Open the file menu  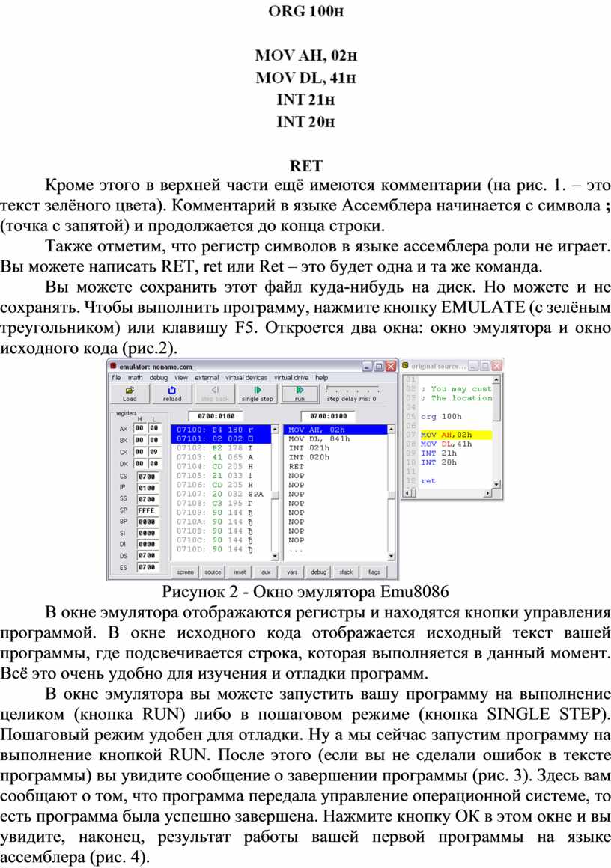pos(116,378)
